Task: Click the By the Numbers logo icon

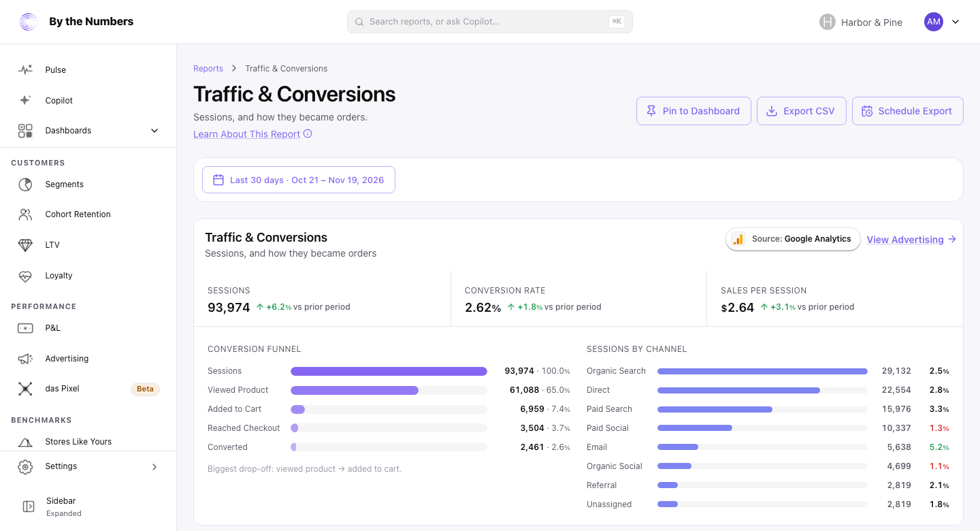Action: (x=29, y=22)
